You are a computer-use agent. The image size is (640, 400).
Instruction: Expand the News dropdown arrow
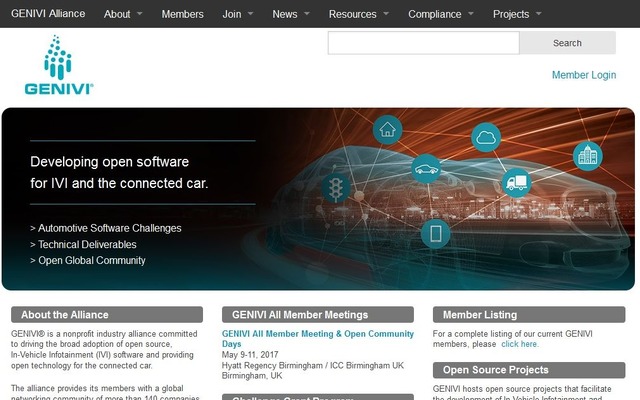point(307,13)
